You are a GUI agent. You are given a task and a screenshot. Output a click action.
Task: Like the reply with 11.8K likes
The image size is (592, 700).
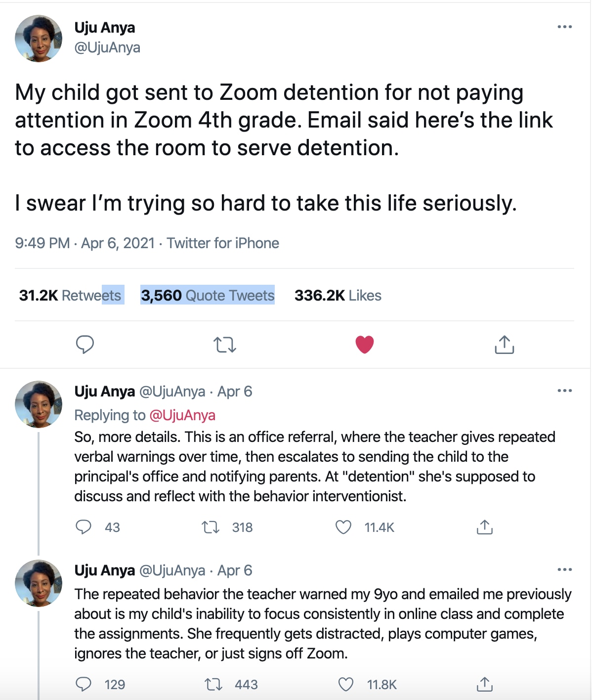coord(346,685)
